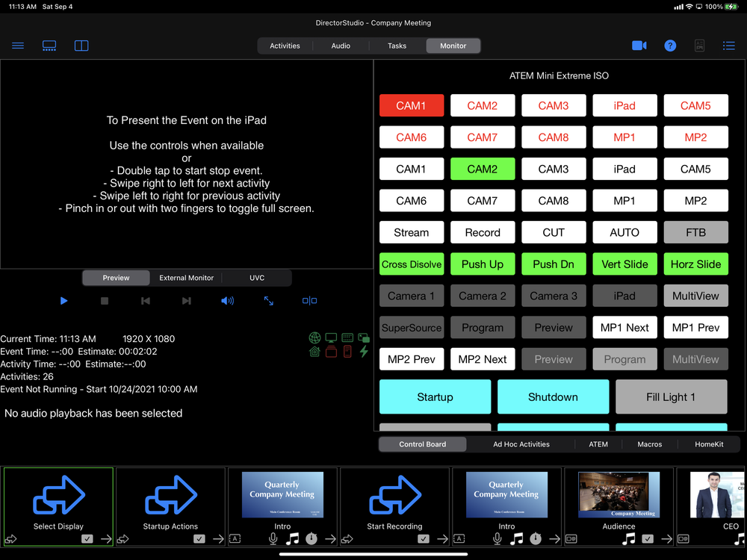This screenshot has width=747, height=560.
Task: Click the green lightning bolt status icon
Action: click(365, 352)
